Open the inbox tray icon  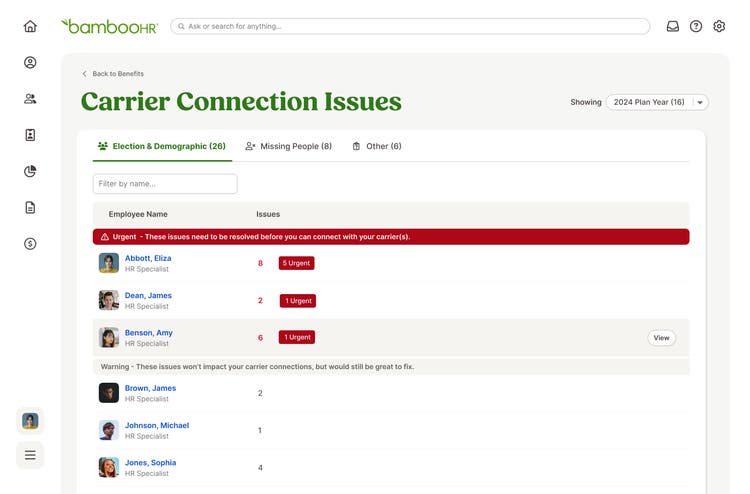[x=673, y=26]
